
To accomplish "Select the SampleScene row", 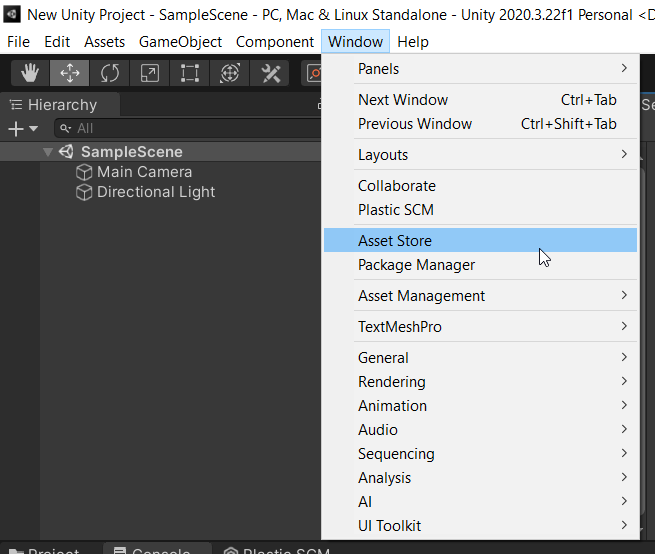I will click(x=160, y=152).
